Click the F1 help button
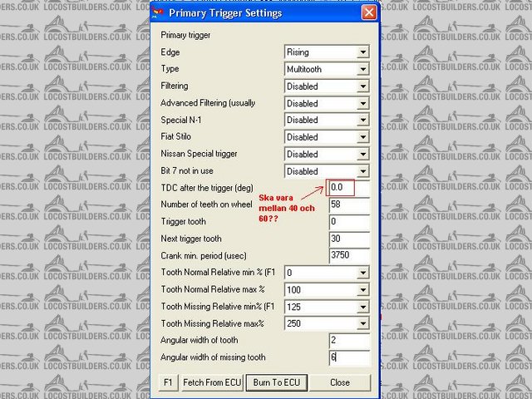This screenshot has width=532, height=399. pos(168,382)
